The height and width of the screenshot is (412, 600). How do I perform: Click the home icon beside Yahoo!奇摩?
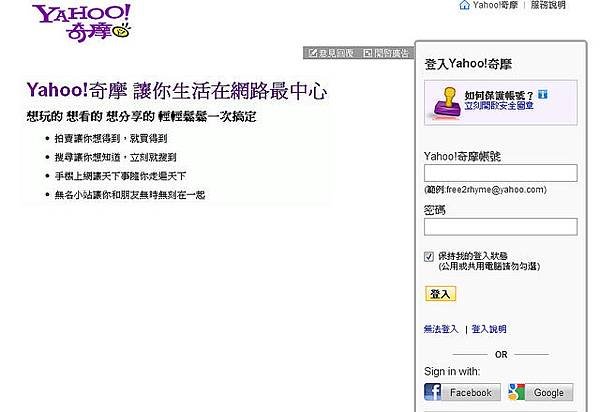[464, 5]
